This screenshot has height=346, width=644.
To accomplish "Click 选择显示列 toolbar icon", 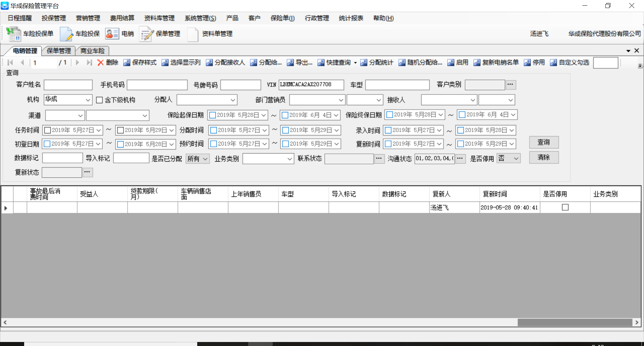I will pos(165,63).
